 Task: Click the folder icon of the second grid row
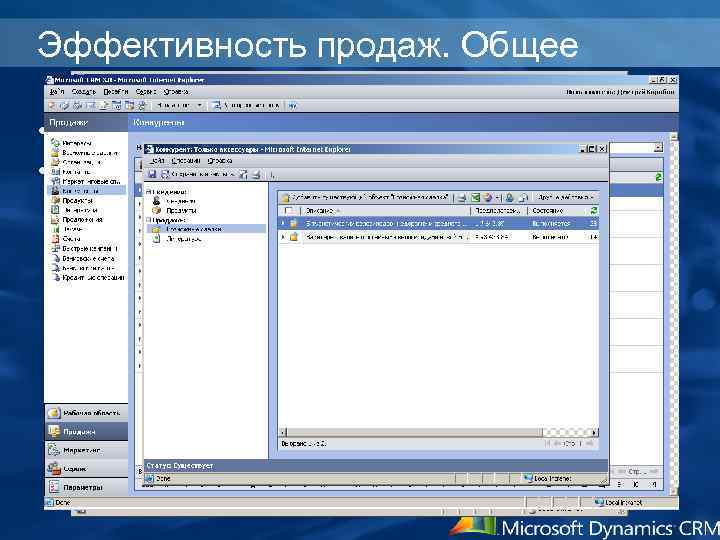(x=294, y=237)
